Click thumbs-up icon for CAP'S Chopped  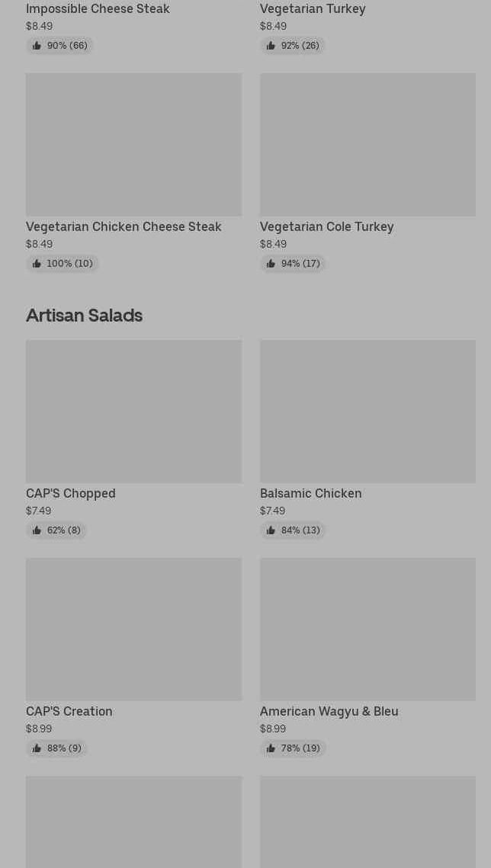click(x=37, y=530)
